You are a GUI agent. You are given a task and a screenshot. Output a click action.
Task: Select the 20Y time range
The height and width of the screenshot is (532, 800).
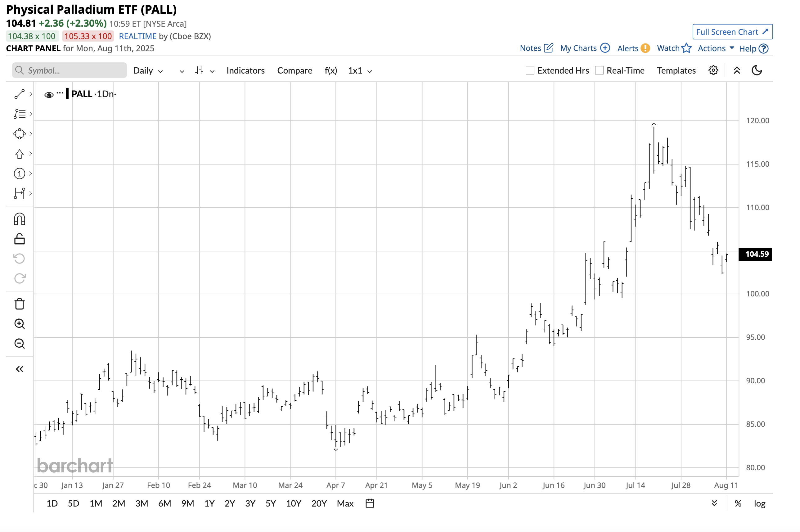coord(318,503)
